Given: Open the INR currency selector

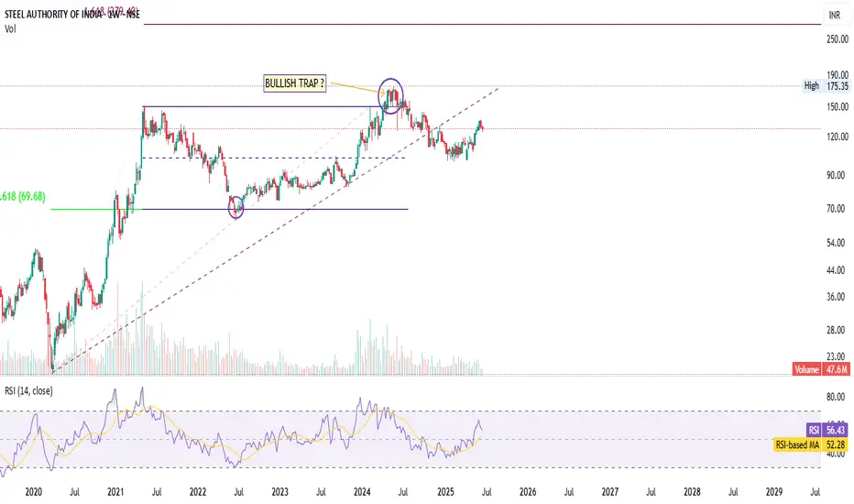Looking at the screenshot, I should pos(835,16).
